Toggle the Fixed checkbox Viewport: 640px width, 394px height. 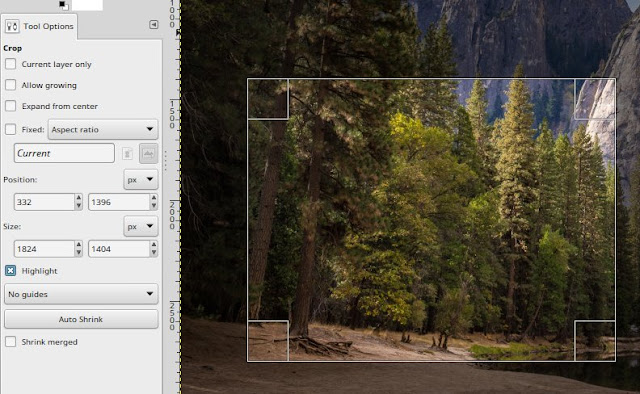pyautogui.click(x=11, y=129)
